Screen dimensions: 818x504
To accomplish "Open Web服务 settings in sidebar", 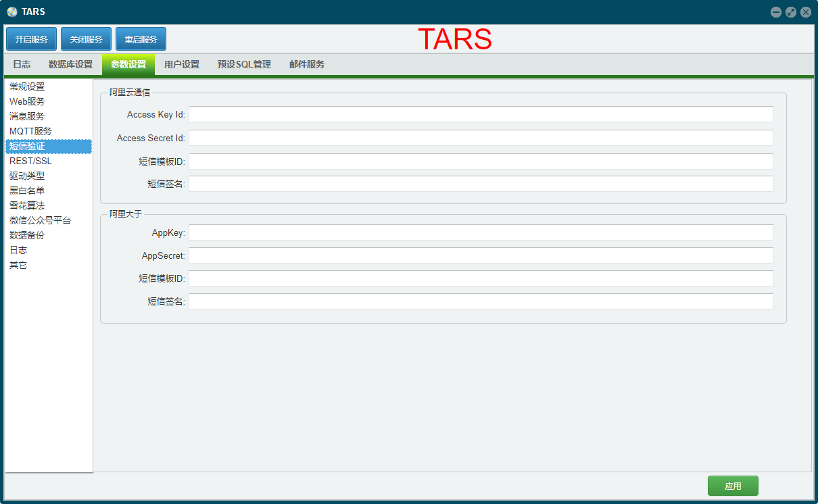I will [49, 101].
